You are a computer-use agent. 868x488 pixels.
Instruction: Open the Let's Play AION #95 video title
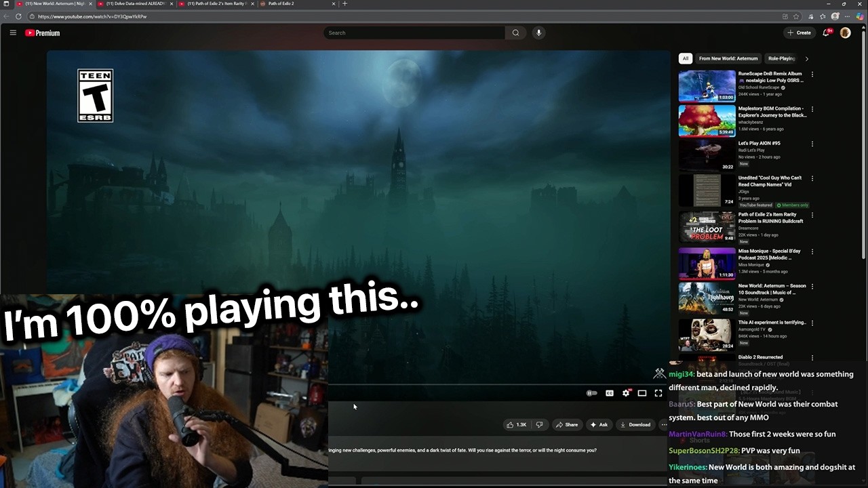759,143
